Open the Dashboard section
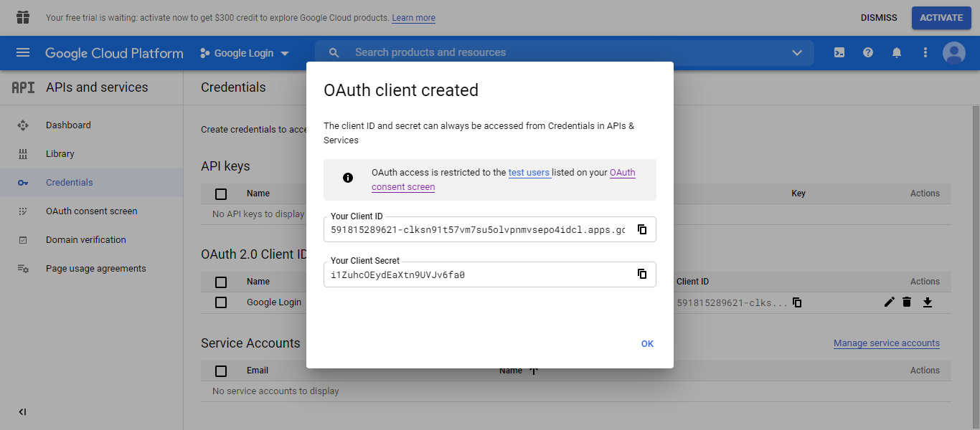Viewport: 980px width, 430px height. [x=68, y=125]
